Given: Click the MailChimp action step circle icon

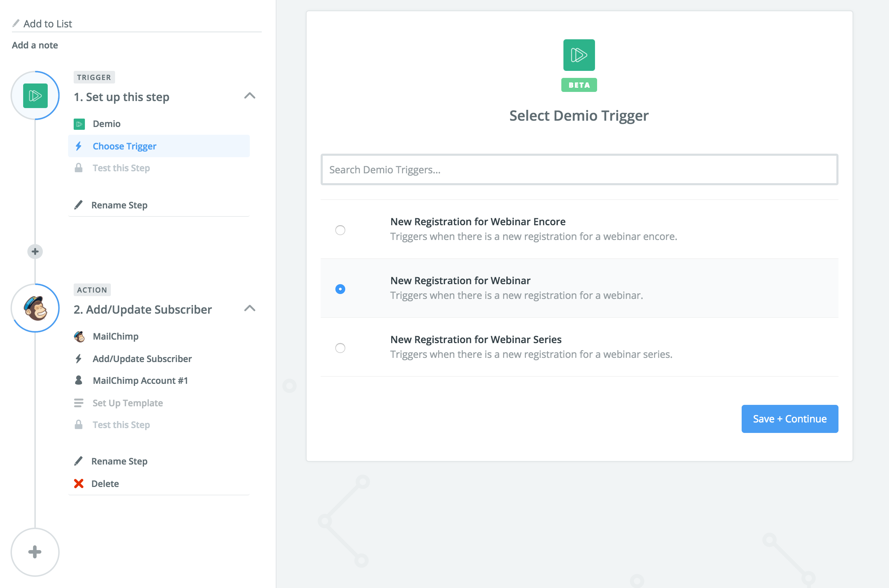Looking at the screenshot, I should [35, 308].
